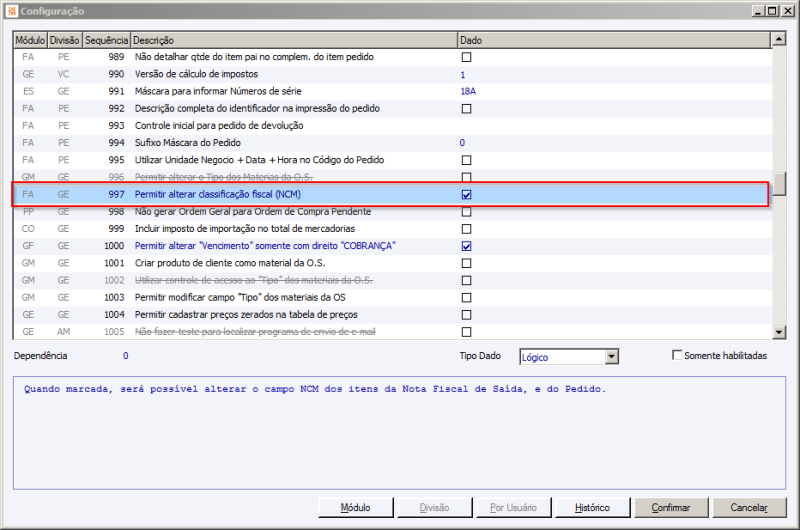Viewport: 800px width, 530px height.
Task: Enable row 1001 Criar produto de cliente
Action: pos(466,263)
